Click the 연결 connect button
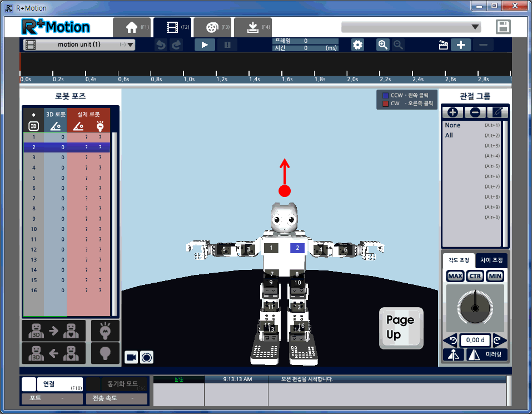The height and width of the screenshot is (414, 532). [52, 384]
